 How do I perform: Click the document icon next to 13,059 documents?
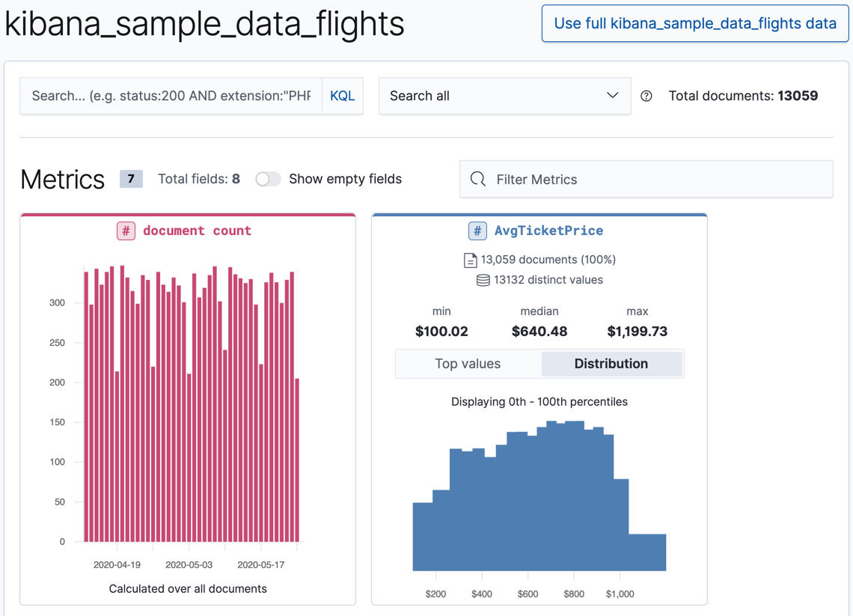471,260
